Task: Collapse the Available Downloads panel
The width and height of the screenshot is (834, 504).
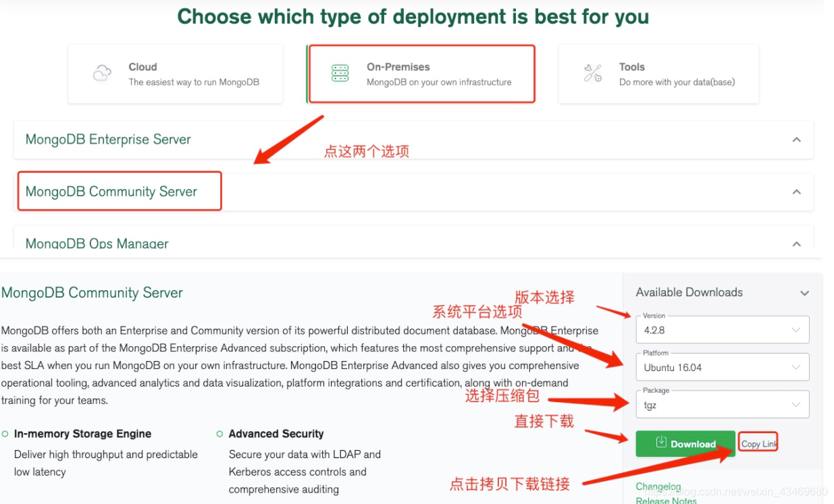Action: (x=804, y=293)
